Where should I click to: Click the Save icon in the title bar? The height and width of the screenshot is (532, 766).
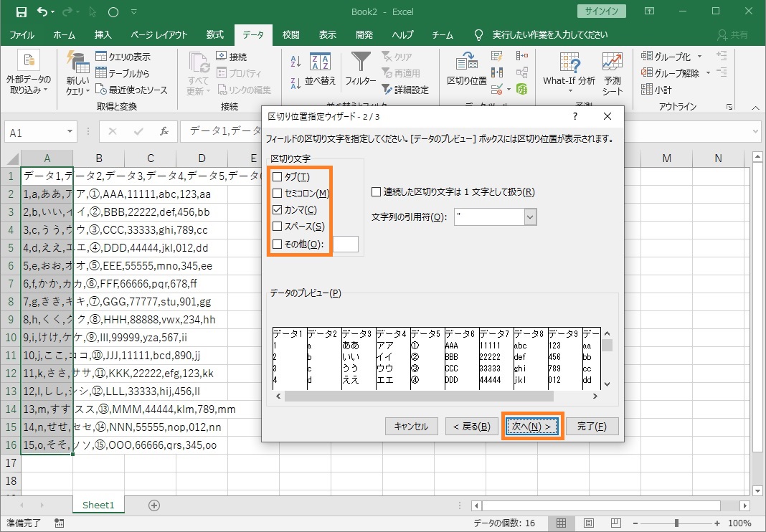(21, 12)
